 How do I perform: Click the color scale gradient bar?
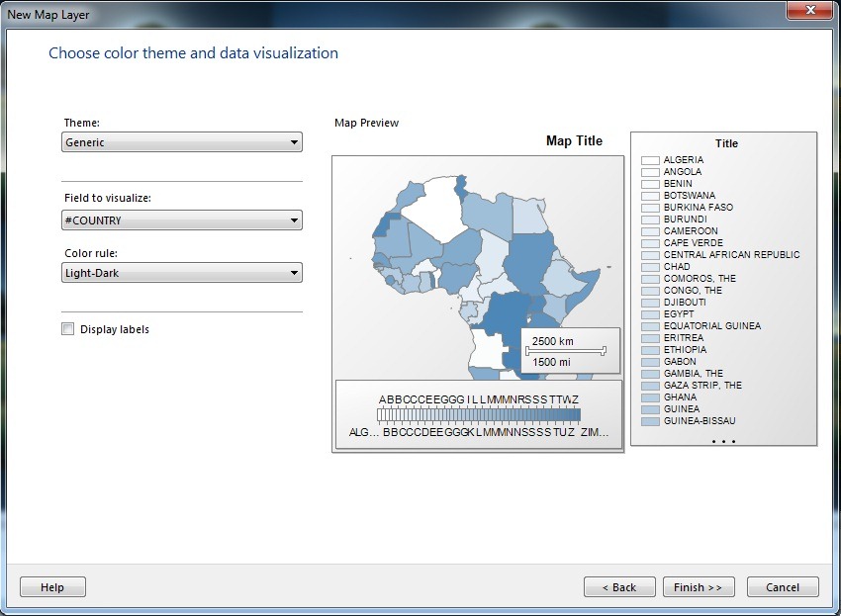coord(479,415)
